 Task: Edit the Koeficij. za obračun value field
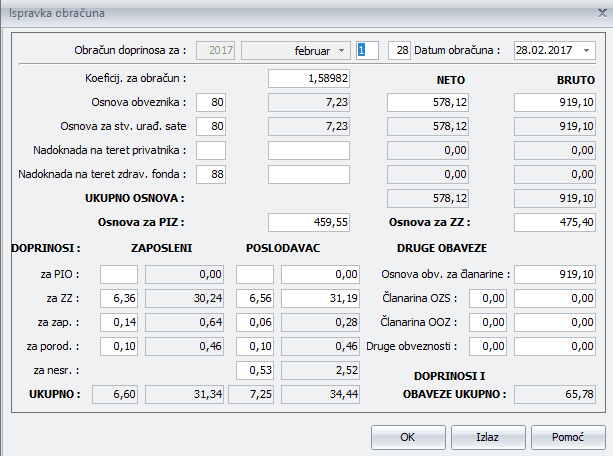click(309, 77)
